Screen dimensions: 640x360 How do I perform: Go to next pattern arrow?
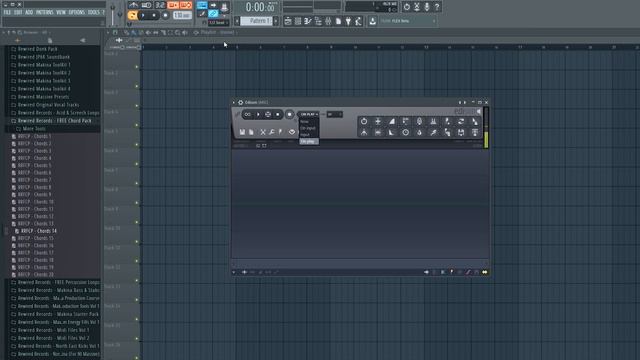[x=276, y=21]
